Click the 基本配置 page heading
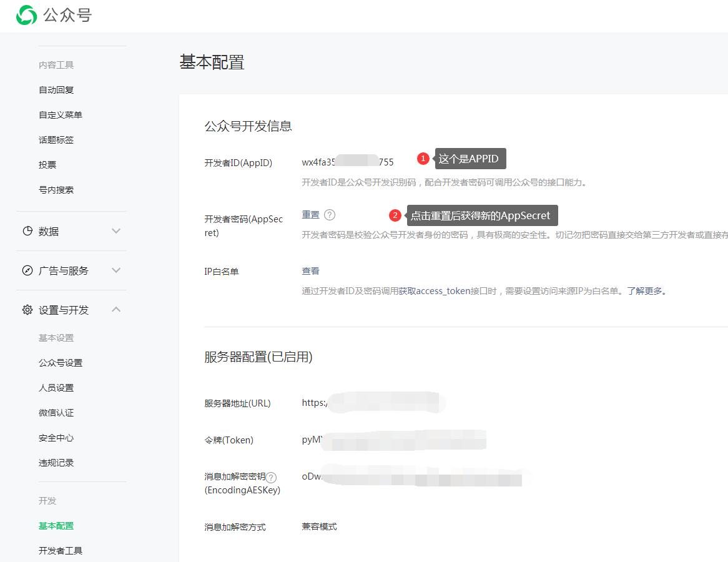728x562 pixels. [212, 62]
